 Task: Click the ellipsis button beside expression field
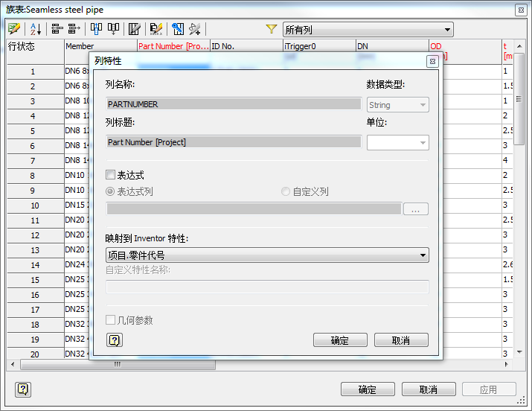point(416,208)
